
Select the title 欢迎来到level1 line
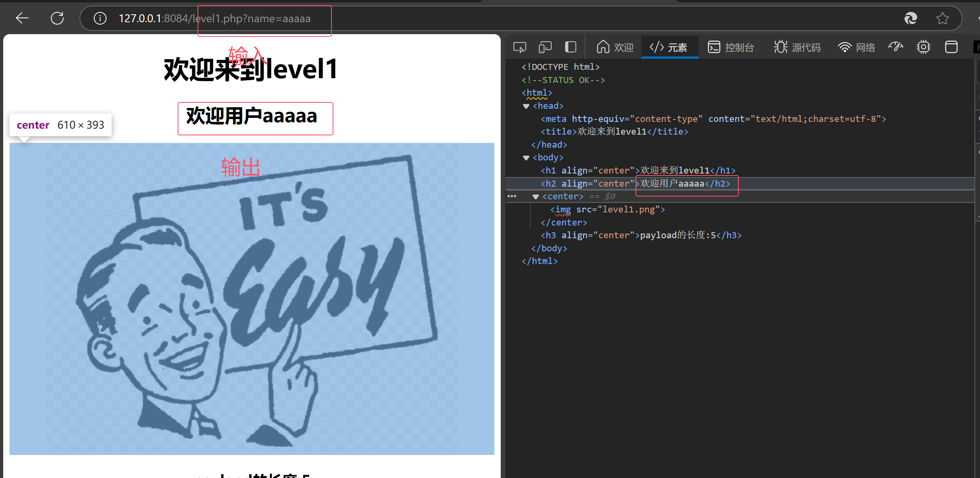[614, 132]
